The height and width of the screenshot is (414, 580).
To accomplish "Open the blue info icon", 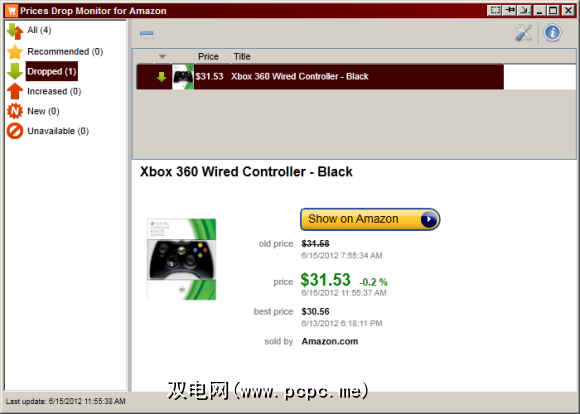I will click(x=552, y=33).
